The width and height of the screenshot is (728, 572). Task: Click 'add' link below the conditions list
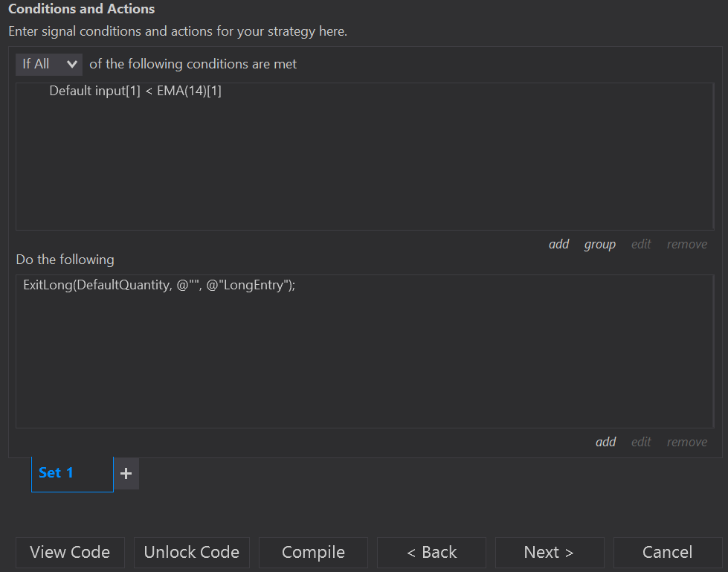click(558, 244)
